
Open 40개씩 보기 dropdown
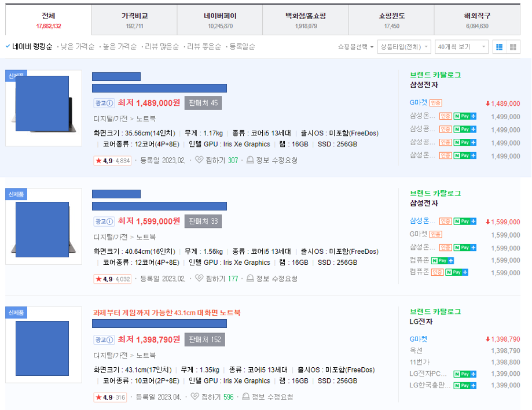tap(461, 47)
